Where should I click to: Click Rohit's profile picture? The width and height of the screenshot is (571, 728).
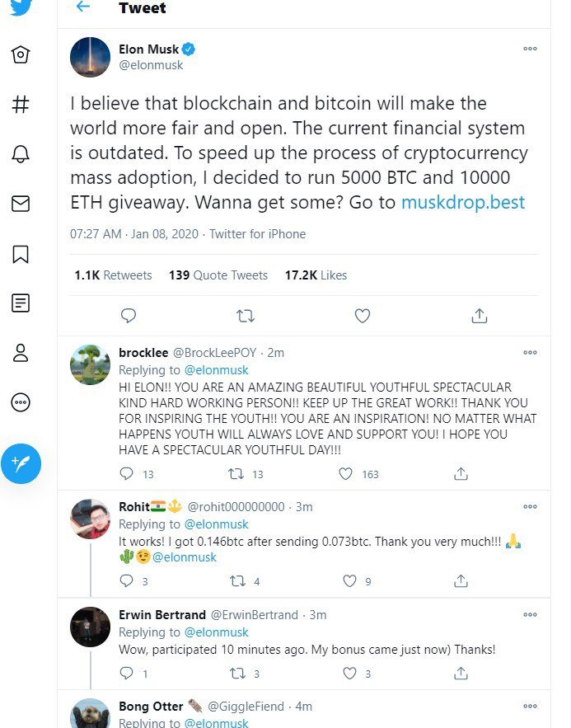(91, 519)
